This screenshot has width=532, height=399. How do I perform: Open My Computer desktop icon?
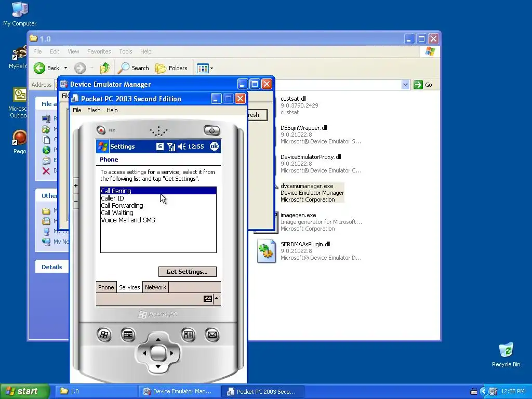[x=20, y=14]
